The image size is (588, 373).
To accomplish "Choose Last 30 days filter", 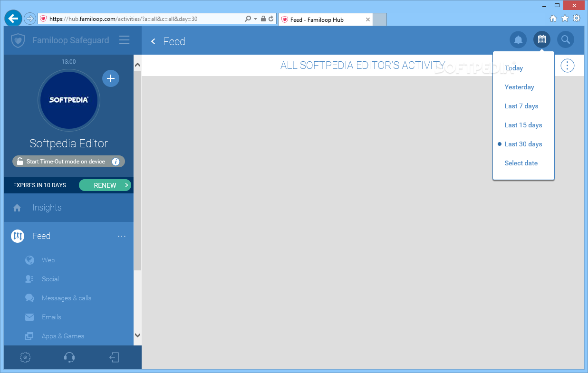I will coord(523,144).
